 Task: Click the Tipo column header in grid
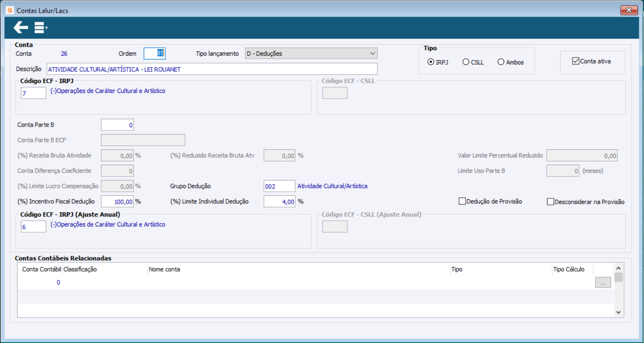(x=457, y=269)
